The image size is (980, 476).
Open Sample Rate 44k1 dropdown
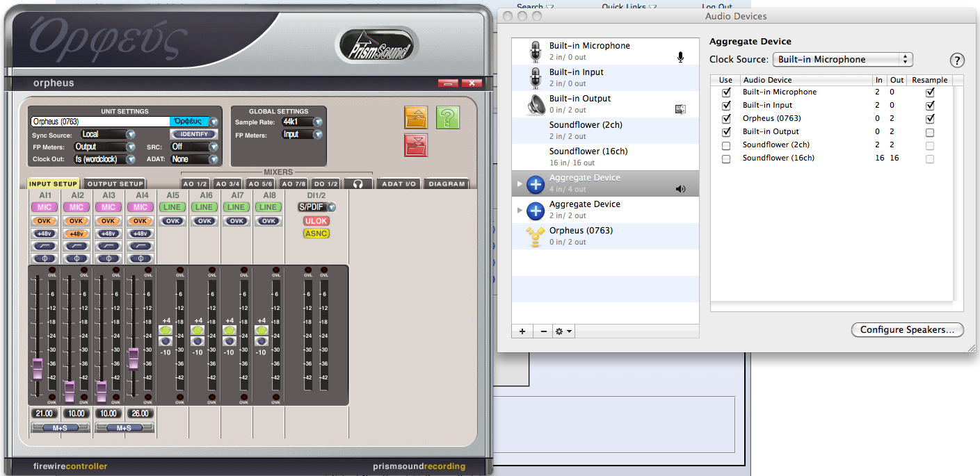(x=302, y=122)
